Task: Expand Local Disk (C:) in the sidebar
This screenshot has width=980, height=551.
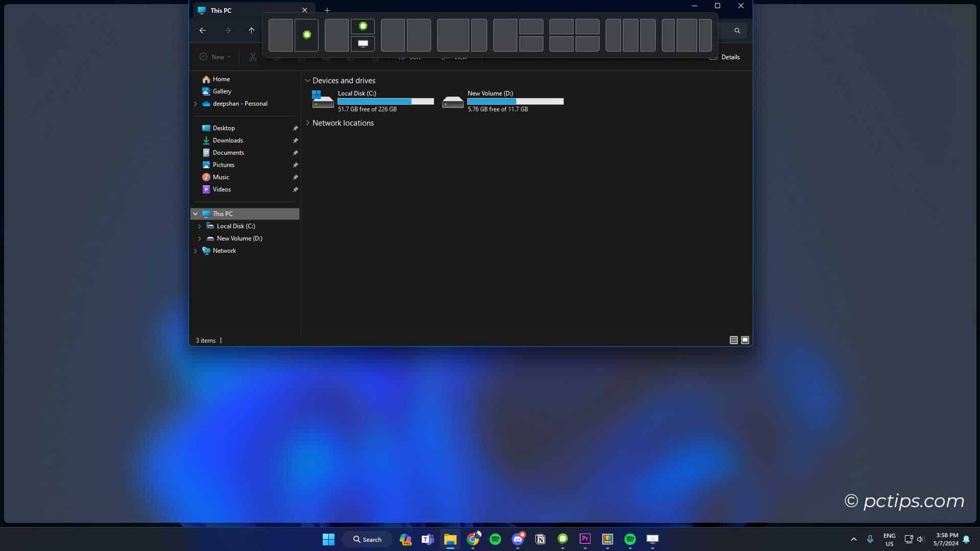Action: pyautogui.click(x=200, y=226)
